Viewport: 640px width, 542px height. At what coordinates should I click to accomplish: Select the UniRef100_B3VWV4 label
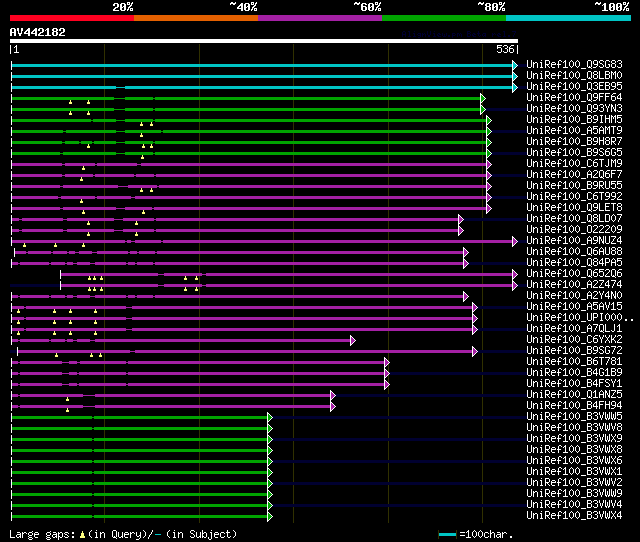click(x=574, y=505)
